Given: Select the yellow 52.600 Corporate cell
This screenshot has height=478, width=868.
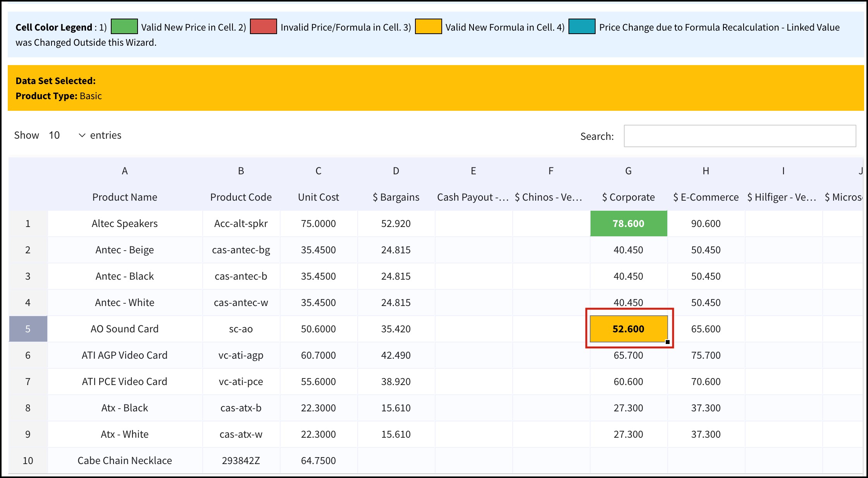Looking at the screenshot, I should click(x=629, y=329).
